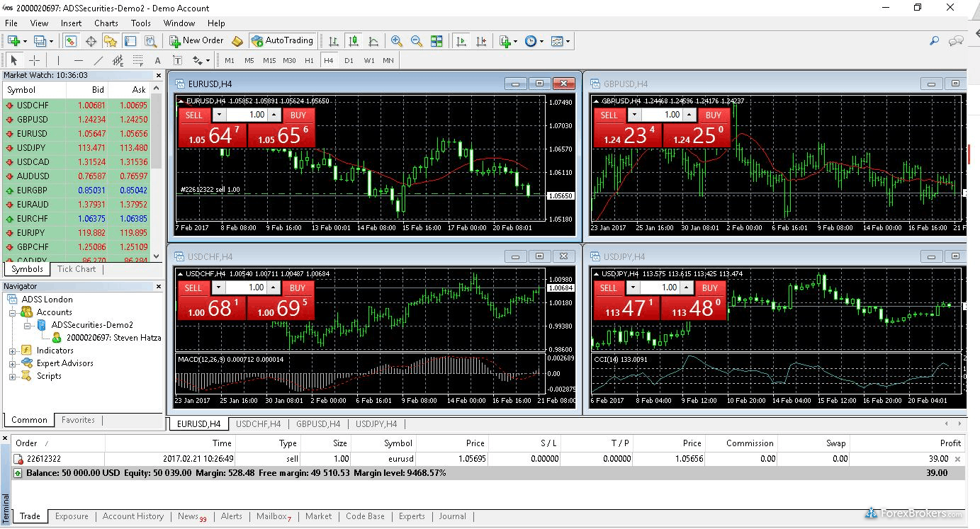Viewport: 980px width, 529px height.
Task: Switch to candlestick chart display
Action: [x=354, y=41]
